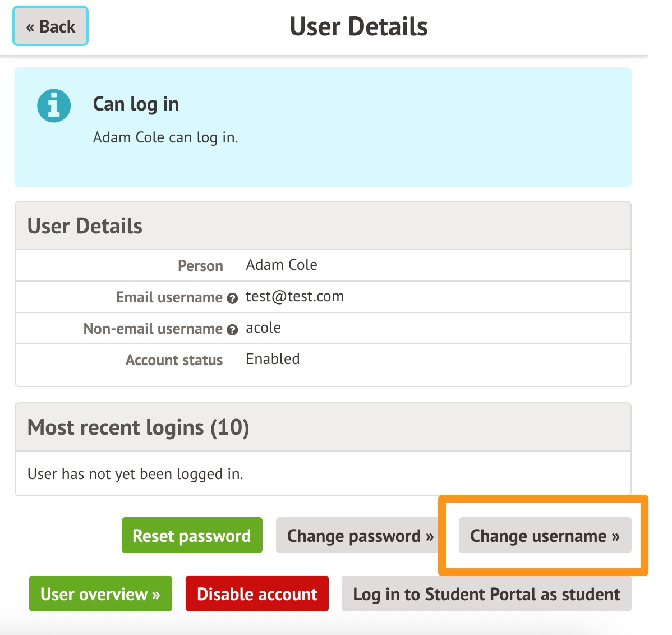Viewport: 672px width, 635px height.
Task: Click the red Disable account button
Action: 257,593
